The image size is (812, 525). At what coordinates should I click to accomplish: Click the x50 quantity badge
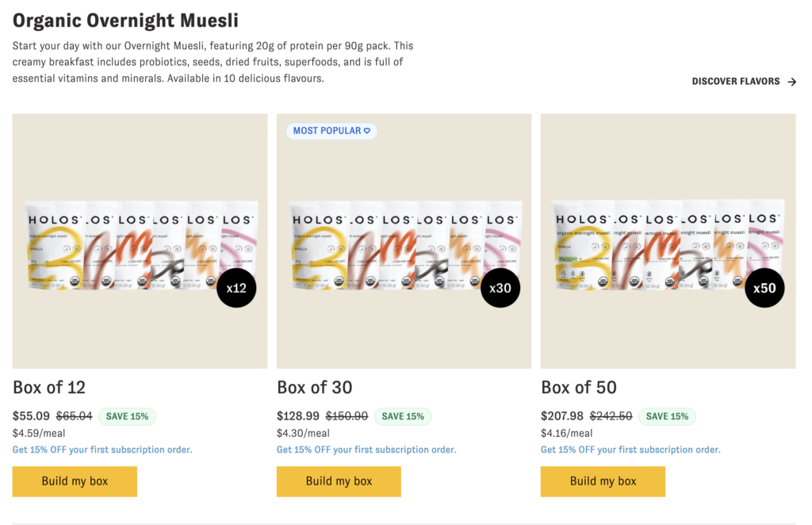[x=764, y=288]
